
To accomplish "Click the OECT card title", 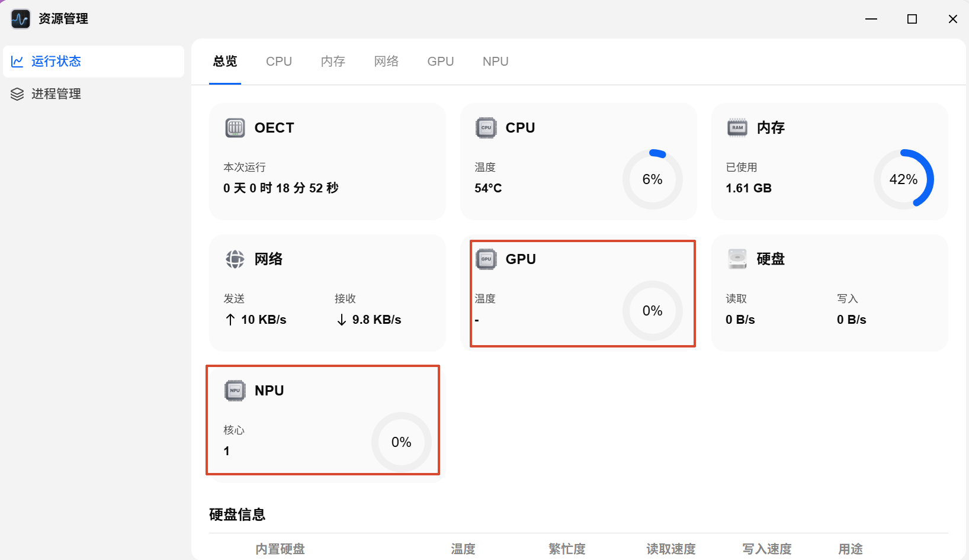I will point(274,128).
